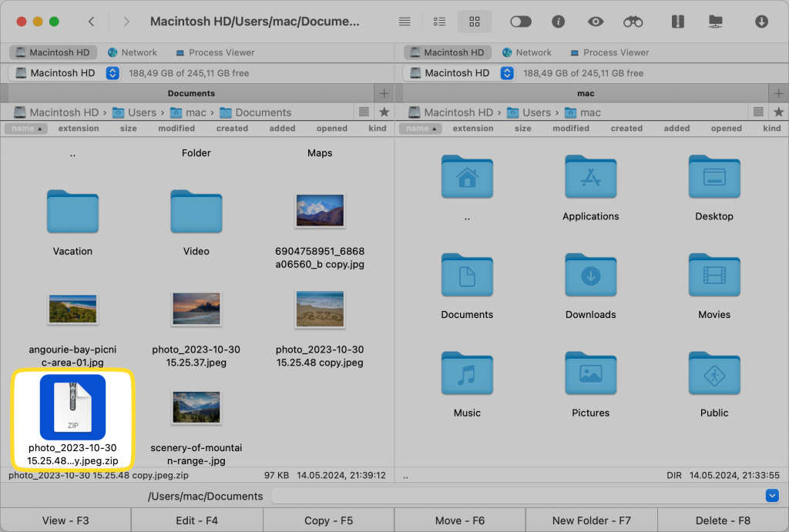Screen dimensions: 789x532
Task: Select the network connection icon in the toolbar
Action: coord(718,22)
